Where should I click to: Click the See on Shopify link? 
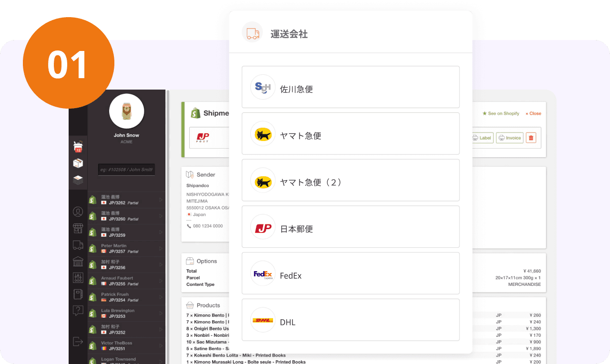click(x=501, y=113)
